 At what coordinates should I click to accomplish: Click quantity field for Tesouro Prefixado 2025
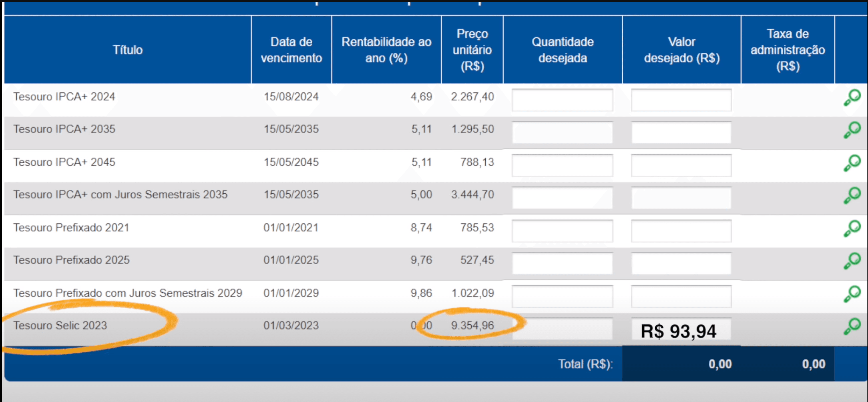(x=562, y=263)
